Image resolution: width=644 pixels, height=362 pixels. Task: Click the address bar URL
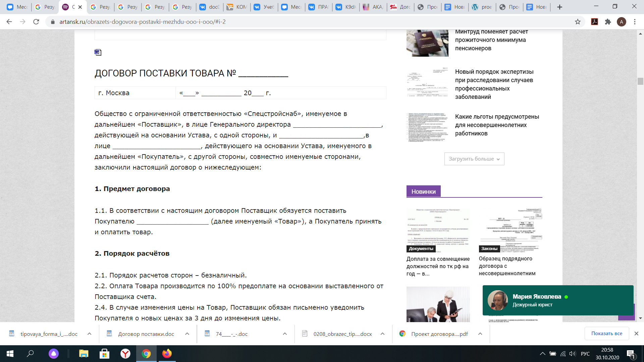[x=143, y=22]
